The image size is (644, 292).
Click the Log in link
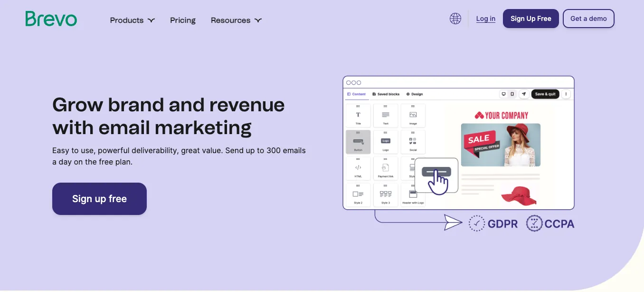[486, 19]
